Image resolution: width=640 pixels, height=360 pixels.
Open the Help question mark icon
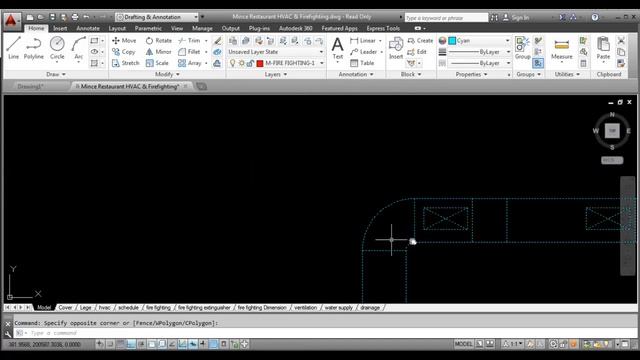tap(595, 17)
